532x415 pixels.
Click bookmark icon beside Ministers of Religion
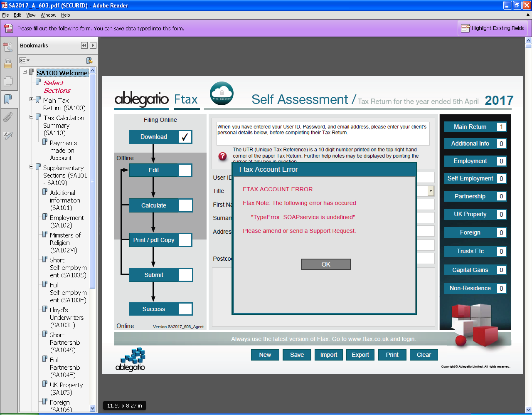point(45,235)
